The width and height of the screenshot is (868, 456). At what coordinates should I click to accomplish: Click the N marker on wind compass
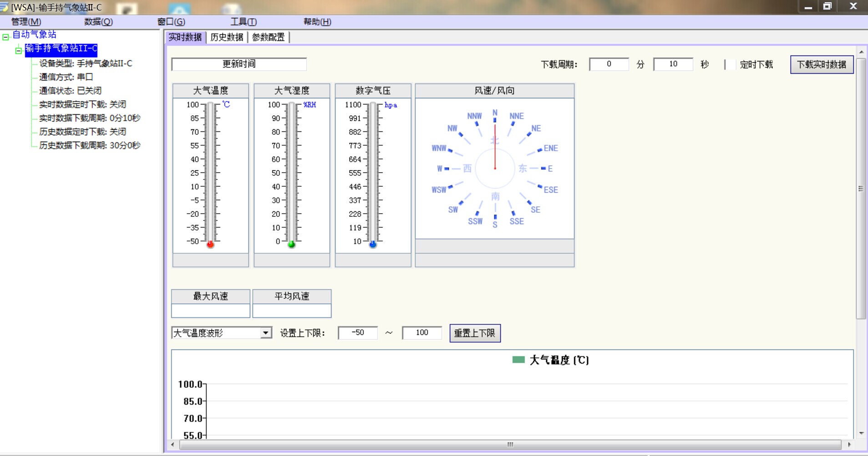click(x=495, y=113)
